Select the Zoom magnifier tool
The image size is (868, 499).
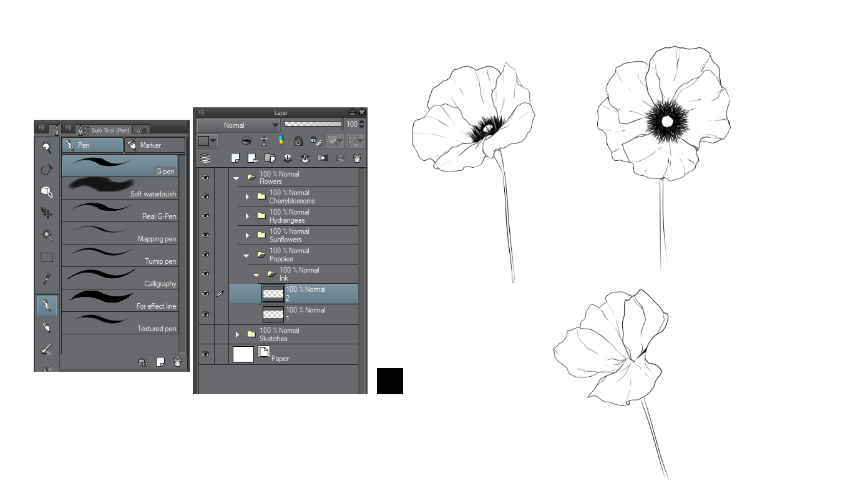coord(47,147)
